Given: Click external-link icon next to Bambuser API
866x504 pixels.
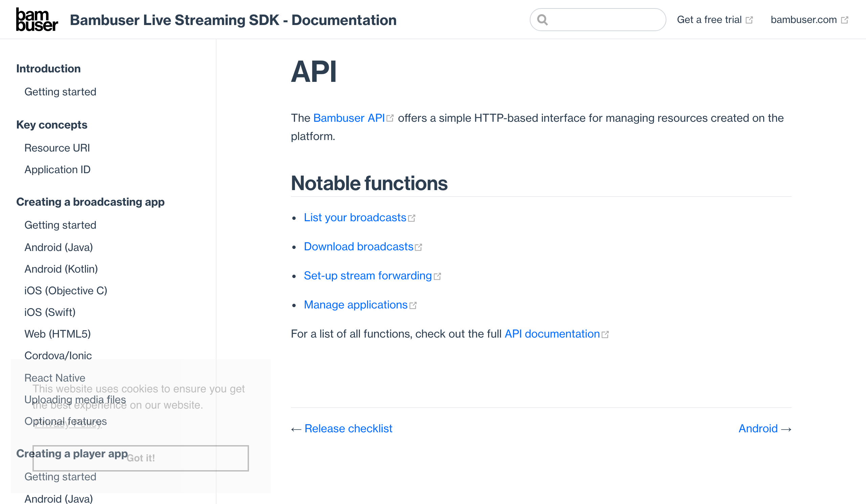Looking at the screenshot, I should [x=390, y=118].
